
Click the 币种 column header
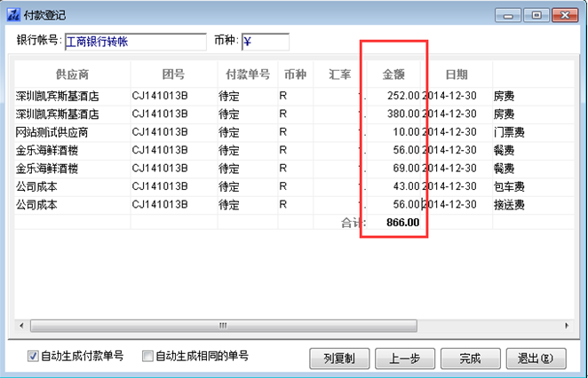click(x=296, y=75)
